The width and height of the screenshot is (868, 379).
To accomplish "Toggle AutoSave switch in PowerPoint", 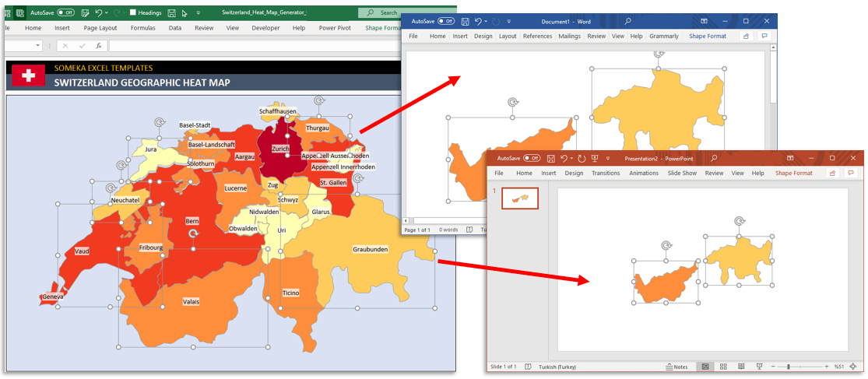I will pos(532,158).
